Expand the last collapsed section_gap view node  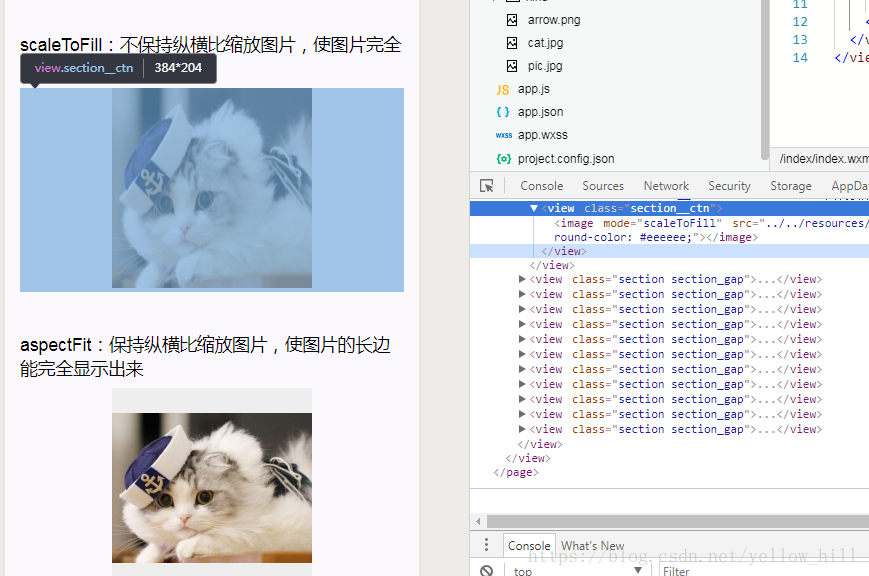tap(522, 429)
